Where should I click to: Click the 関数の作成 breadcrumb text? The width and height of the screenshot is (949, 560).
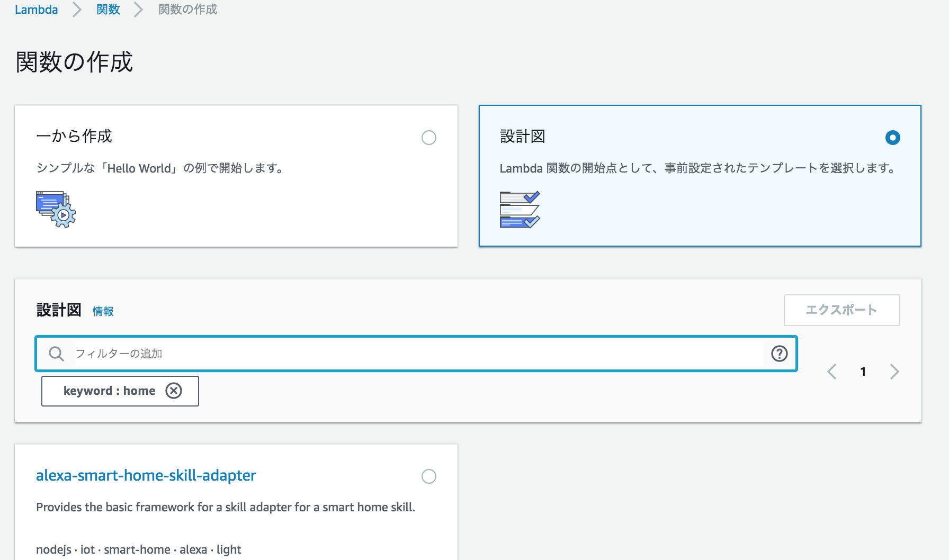[x=188, y=10]
